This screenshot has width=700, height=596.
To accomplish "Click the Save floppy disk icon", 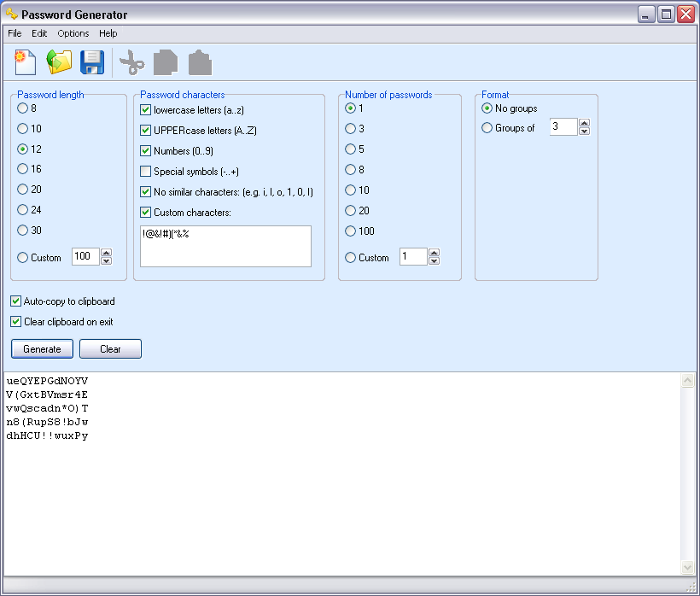I will 92,62.
